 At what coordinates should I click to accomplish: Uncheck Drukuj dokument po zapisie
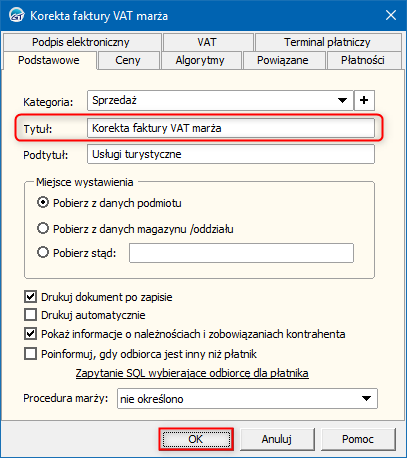click(30, 296)
